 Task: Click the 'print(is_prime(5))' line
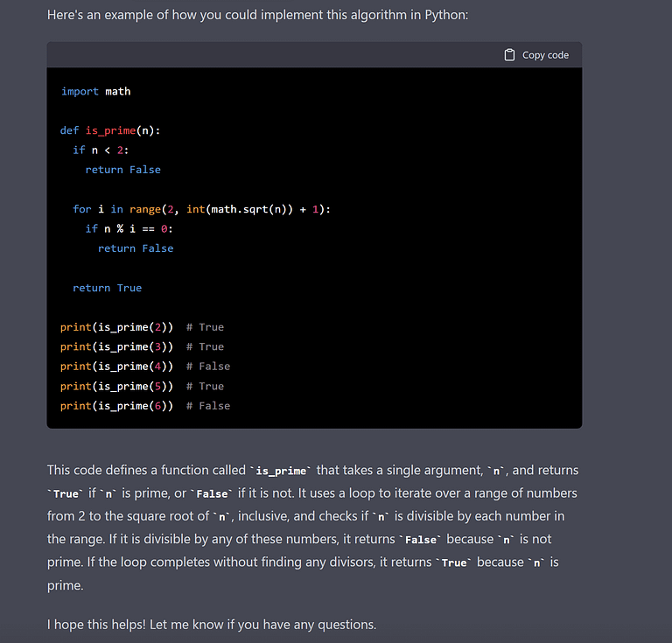click(142, 387)
